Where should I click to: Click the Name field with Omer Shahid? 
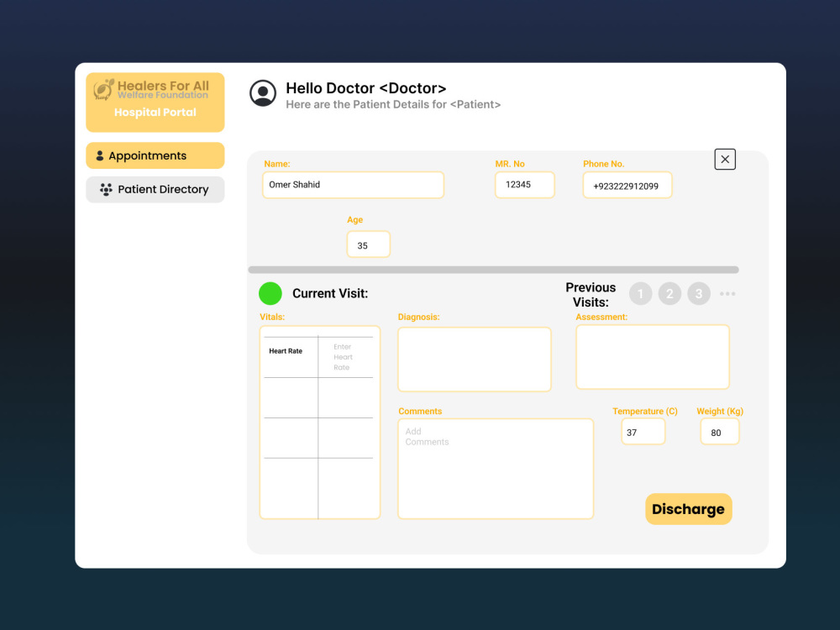[353, 185]
